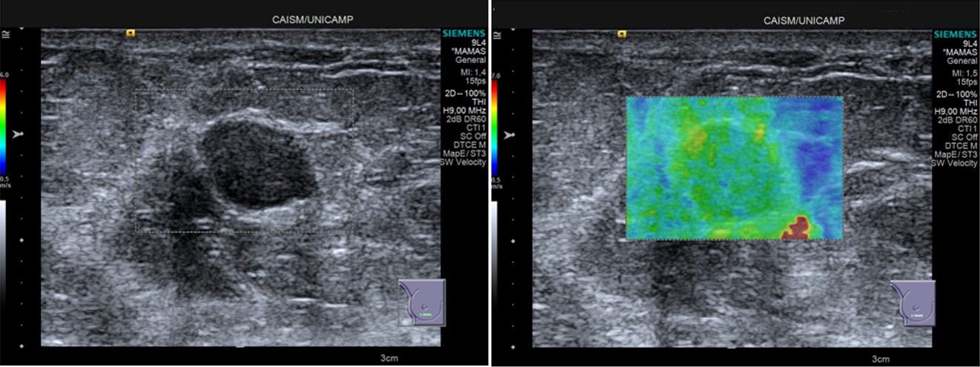Click the CAISM/UNICAMP header over the left image
Viewport: 980px width, 367px height.
[x=311, y=20]
